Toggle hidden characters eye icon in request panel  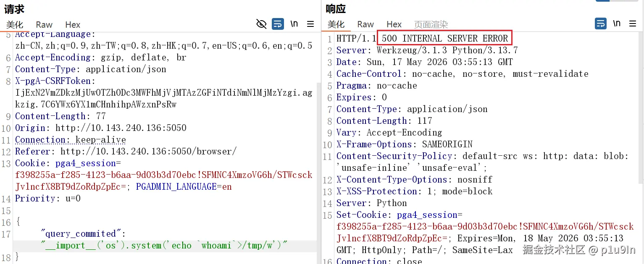click(261, 24)
